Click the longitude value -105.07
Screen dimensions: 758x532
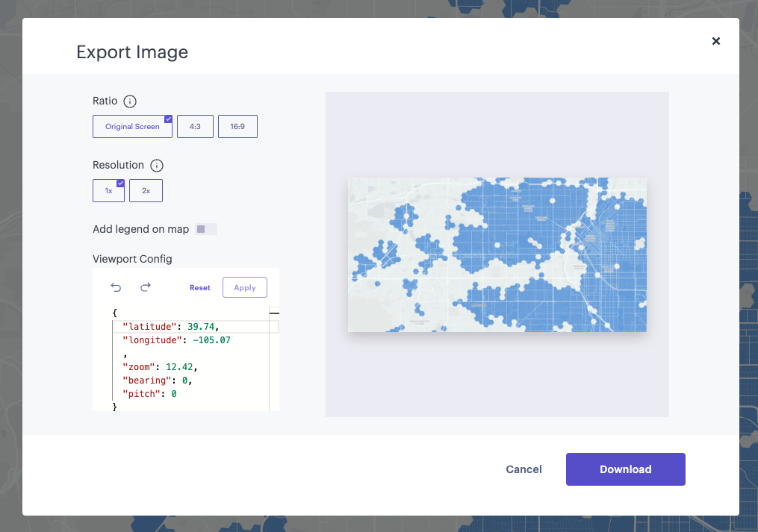pyautogui.click(x=211, y=340)
